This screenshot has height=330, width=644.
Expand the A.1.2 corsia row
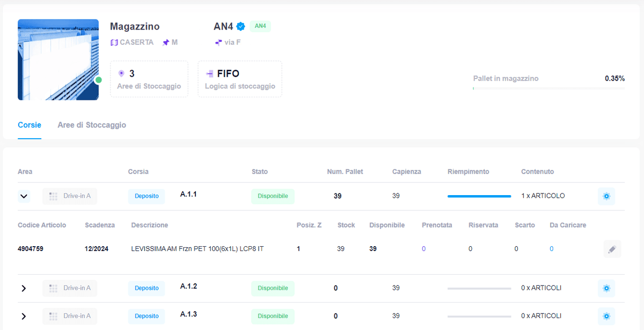point(24,288)
